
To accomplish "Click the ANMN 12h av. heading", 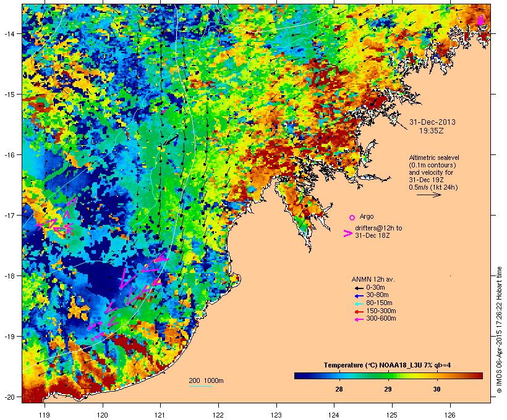I will pyautogui.click(x=373, y=279).
